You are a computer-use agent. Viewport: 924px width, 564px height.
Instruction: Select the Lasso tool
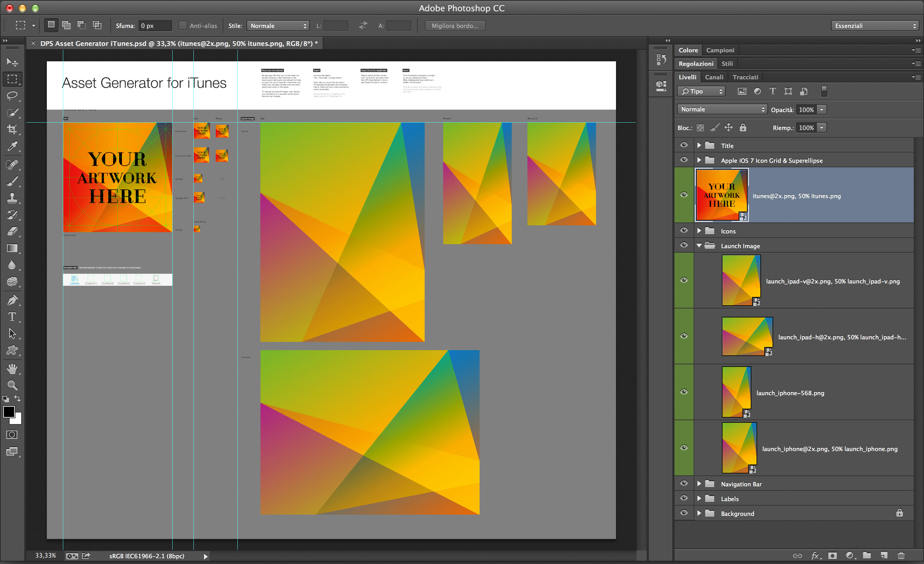click(12, 96)
